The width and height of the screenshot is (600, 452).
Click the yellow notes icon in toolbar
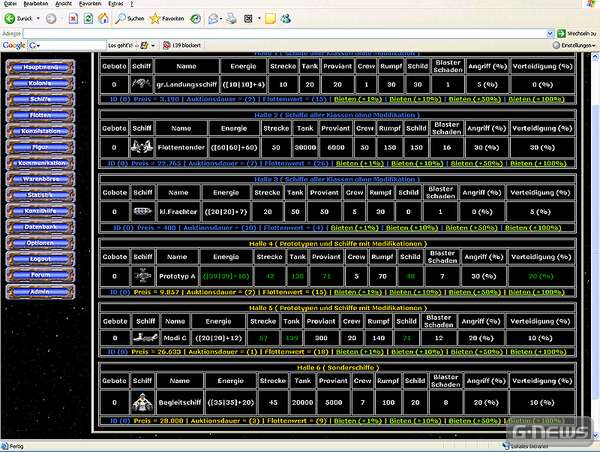point(271,18)
